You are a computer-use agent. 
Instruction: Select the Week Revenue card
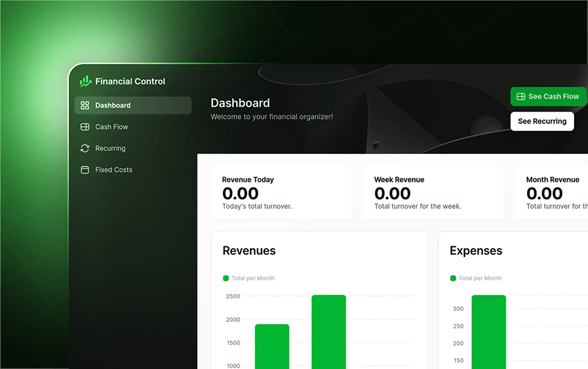[x=432, y=193]
